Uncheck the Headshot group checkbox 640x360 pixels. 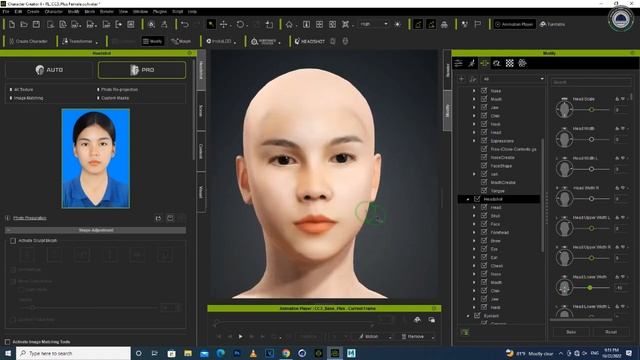point(477,199)
